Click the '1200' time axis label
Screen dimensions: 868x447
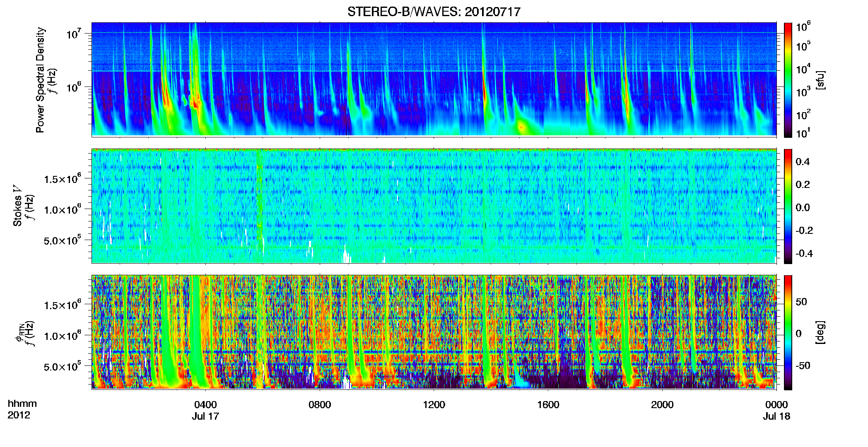click(434, 404)
